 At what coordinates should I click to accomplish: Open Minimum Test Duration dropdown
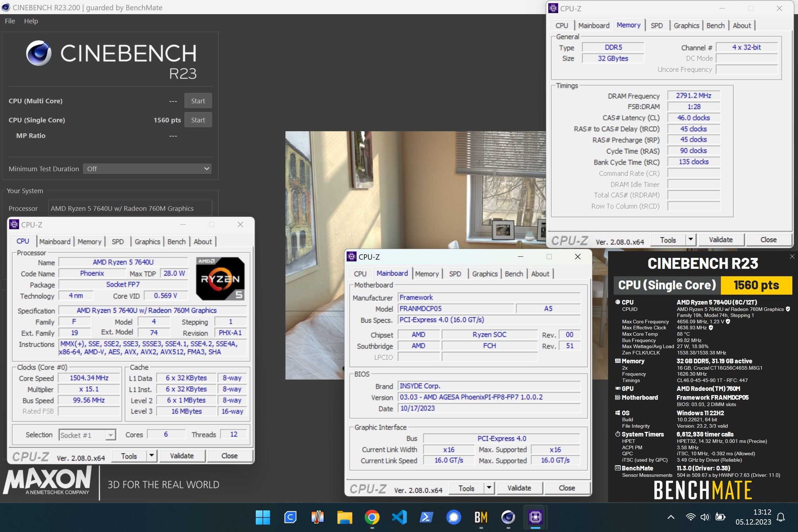coord(147,169)
